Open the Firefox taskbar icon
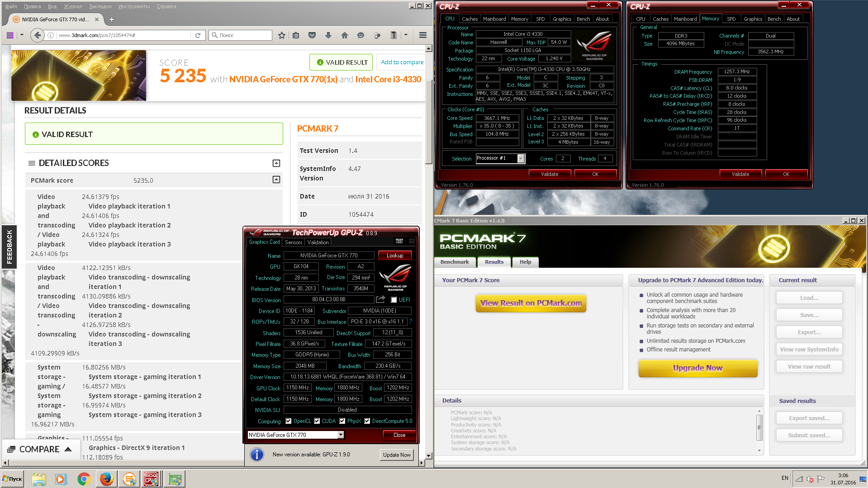Viewport: 868px width, 488px height. [107, 479]
